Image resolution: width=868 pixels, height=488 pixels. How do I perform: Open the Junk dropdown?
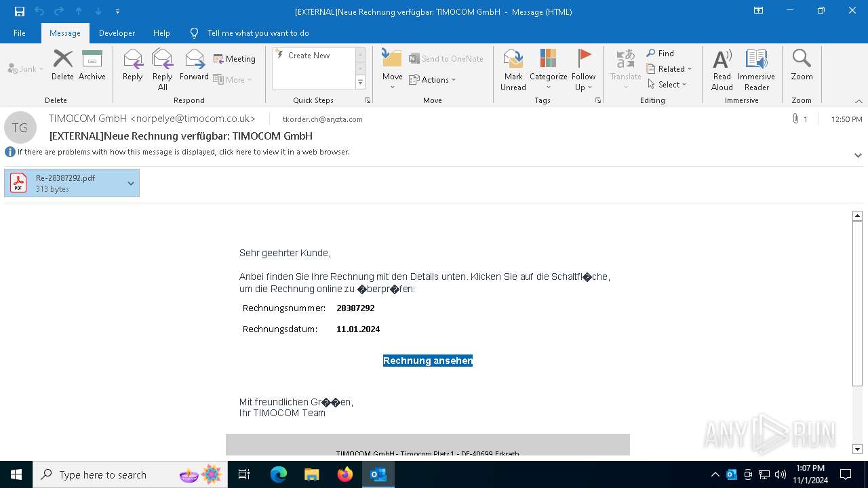pos(26,68)
